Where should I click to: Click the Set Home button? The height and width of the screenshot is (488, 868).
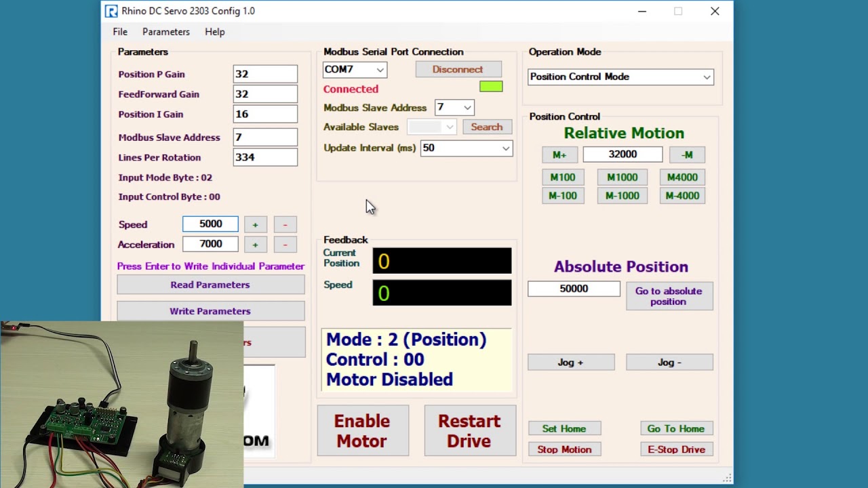click(564, 428)
